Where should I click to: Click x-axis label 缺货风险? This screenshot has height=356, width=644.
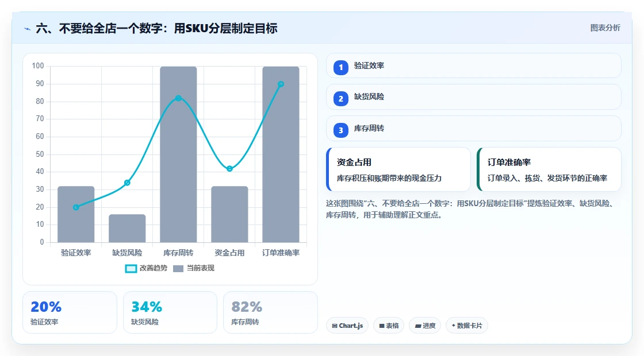(x=127, y=253)
